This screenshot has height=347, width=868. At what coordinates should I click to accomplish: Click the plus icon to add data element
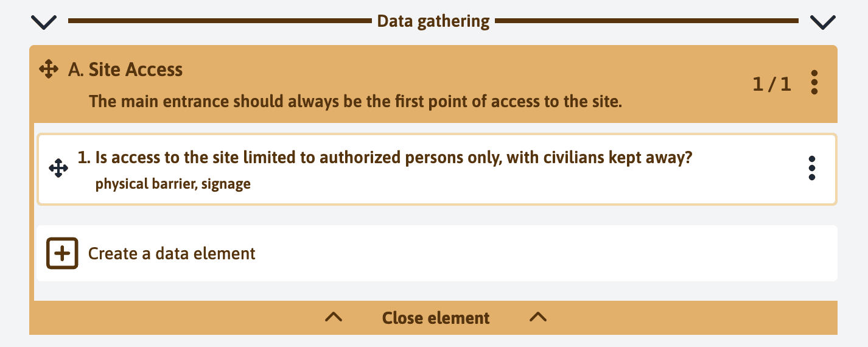pos(62,253)
